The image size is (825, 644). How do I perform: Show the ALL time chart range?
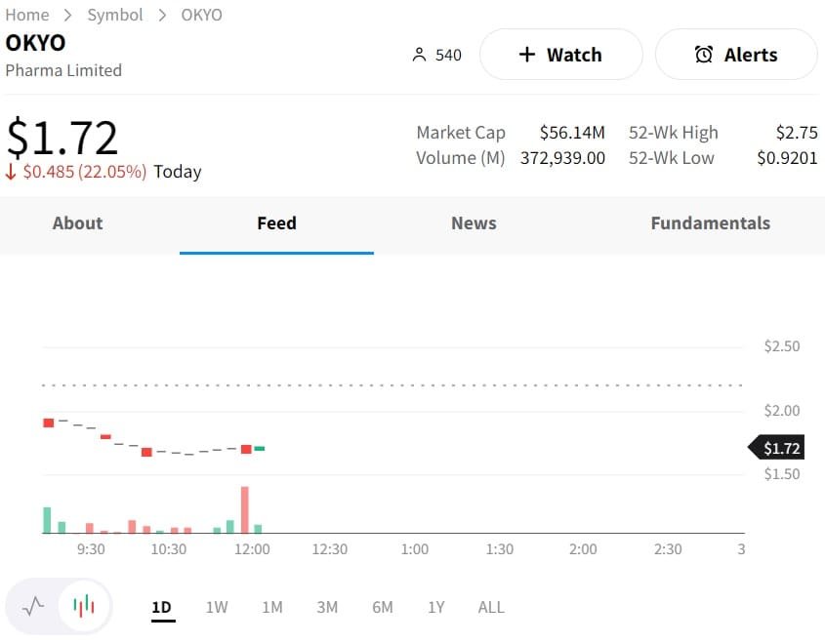[x=491, y=607]
